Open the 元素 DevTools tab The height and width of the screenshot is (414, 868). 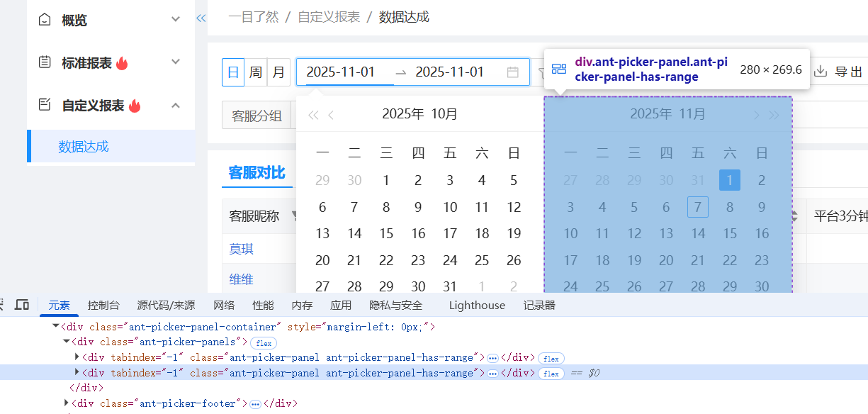[60, 306]
